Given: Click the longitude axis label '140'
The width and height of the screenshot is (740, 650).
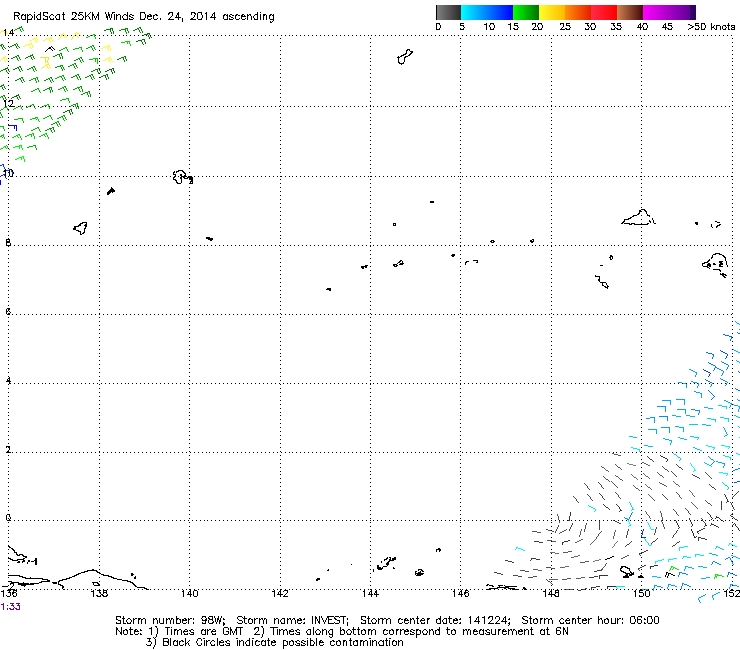Looking at the screenshot, I should 190,594.
